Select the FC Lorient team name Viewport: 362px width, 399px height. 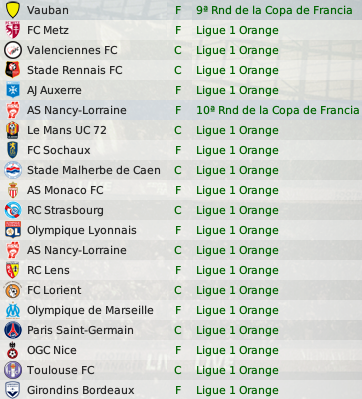[x=54, y=290]
